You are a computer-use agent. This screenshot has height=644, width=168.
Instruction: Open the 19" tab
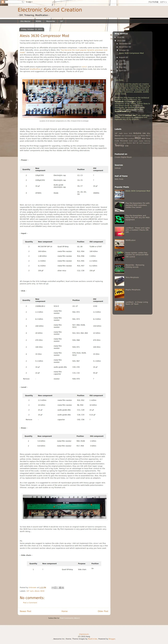click(62, 21)
